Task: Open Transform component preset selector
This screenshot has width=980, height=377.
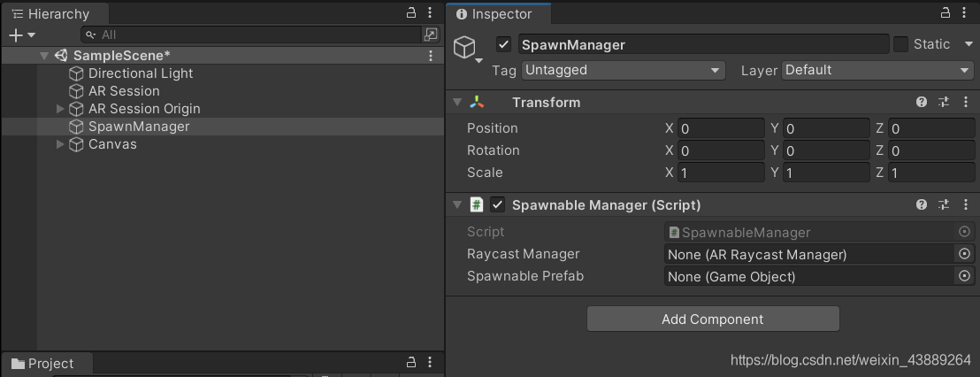Action: [x=944, y=102]
